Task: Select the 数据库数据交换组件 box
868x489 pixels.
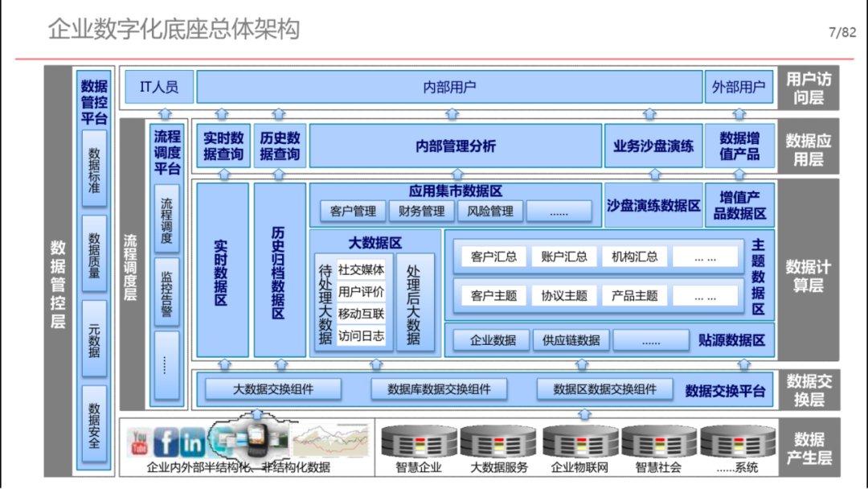Action: point(439,389)
